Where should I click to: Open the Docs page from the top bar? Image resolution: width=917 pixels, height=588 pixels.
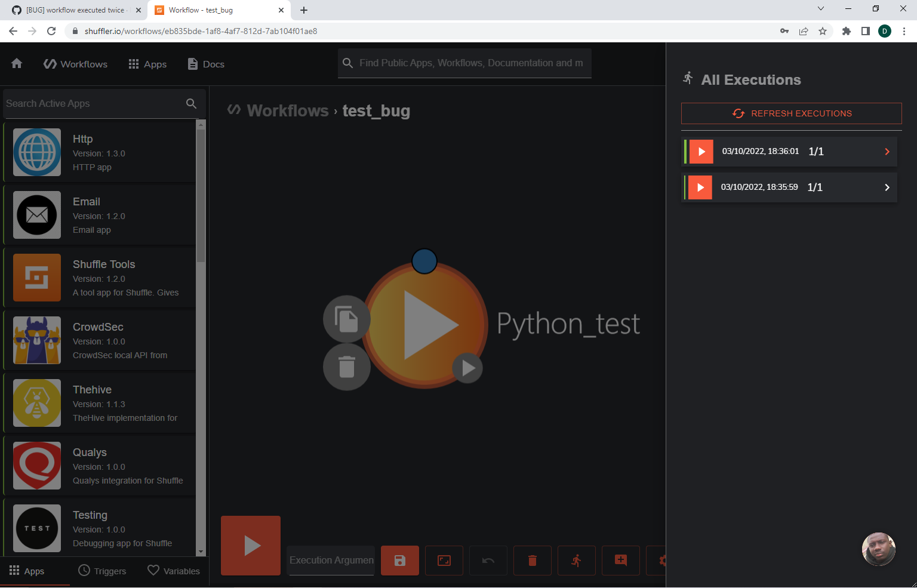(x=205, y=64)
